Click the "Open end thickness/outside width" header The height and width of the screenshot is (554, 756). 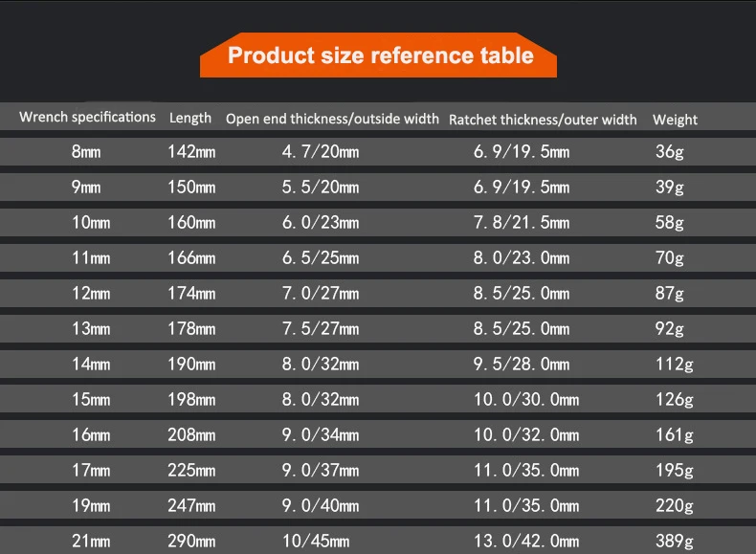click(x=332, y=119)
